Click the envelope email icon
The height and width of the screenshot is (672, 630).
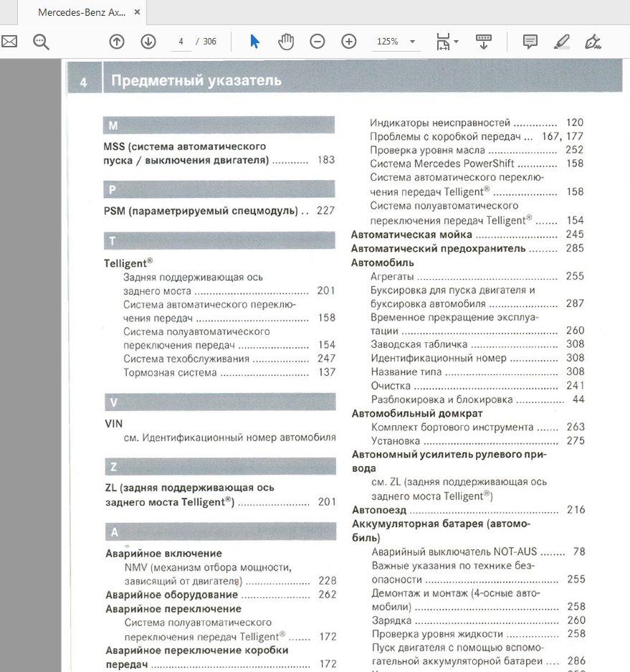[x=9, y=42]
